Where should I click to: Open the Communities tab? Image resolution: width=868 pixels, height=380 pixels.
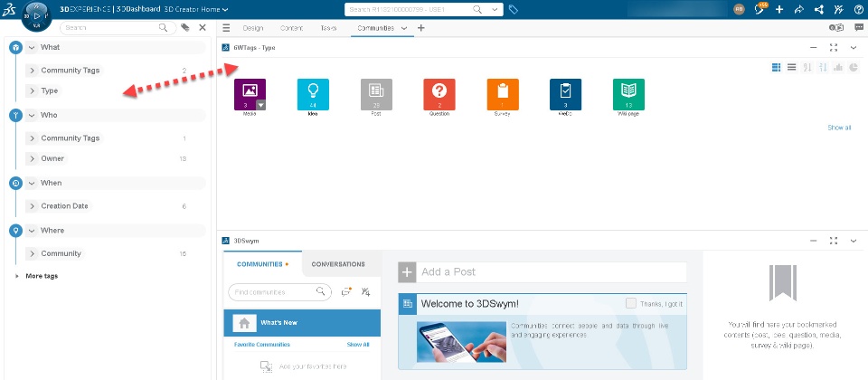tap(376, 28)
